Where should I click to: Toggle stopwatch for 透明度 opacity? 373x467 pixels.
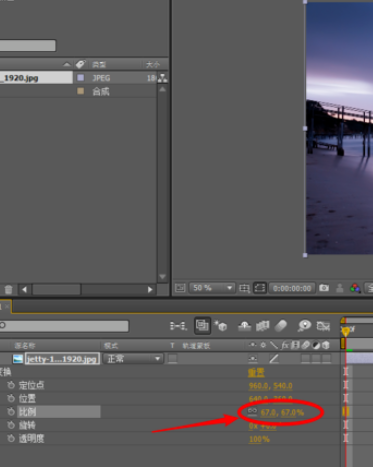11,438
